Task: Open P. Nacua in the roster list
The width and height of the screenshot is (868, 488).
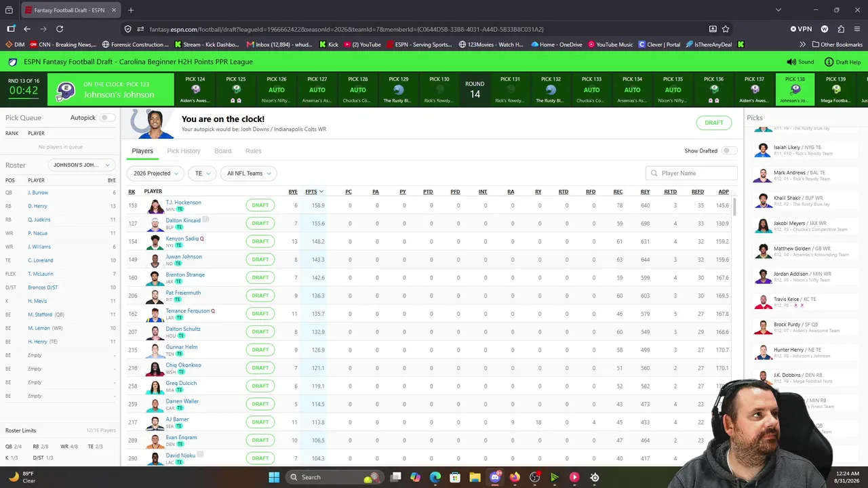Action: (37, 233)
